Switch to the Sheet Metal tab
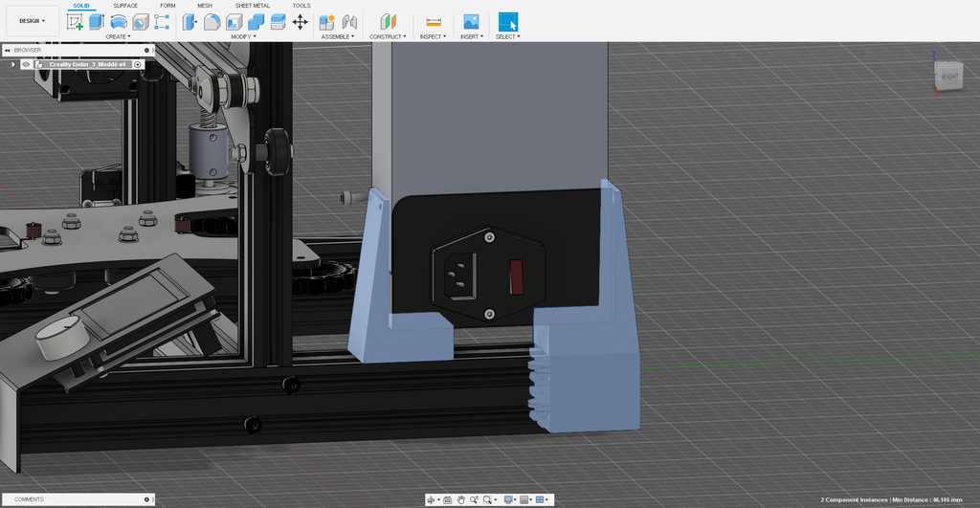This screenshot has width=980, height=508. click(252, 6)
